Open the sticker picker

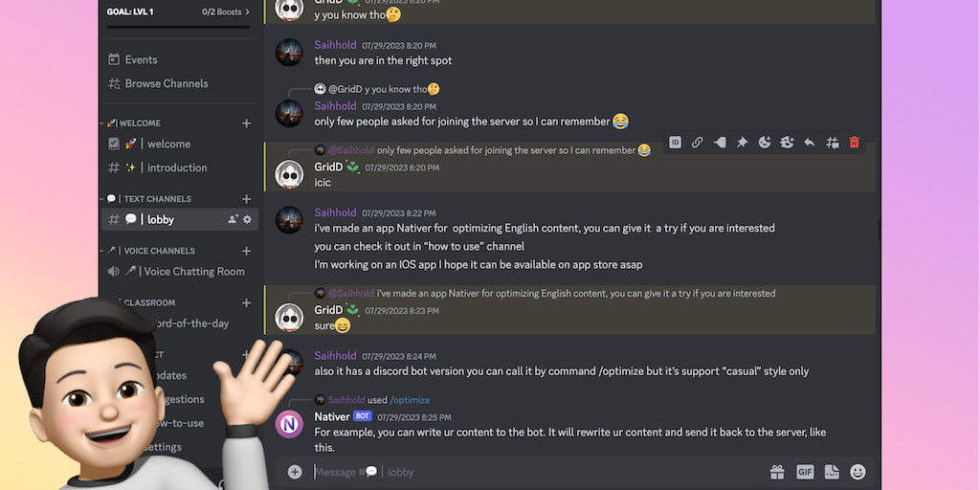pos(832,472)
